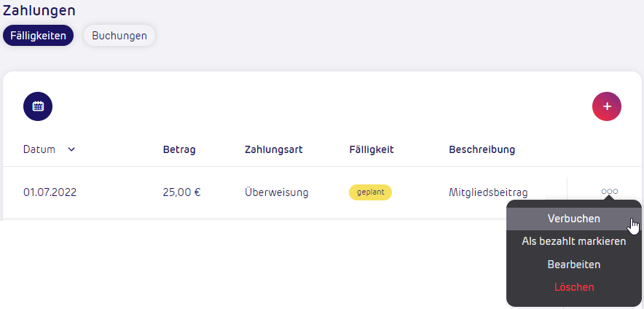This screenshot has width=644, height=309.
Task: Click the Zahlungsart column header
Action: (274, 149)
